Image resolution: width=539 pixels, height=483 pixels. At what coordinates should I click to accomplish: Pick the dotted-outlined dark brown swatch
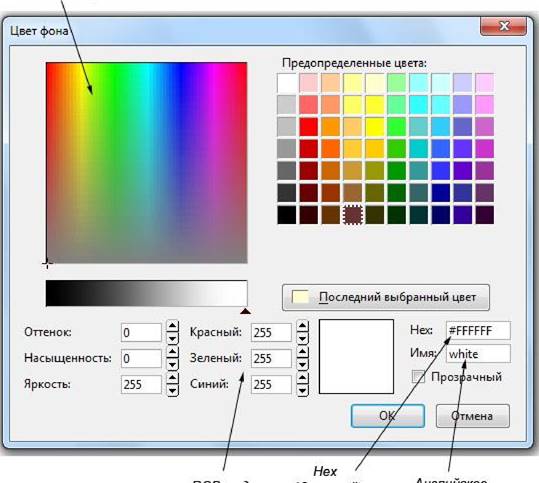[x=353, y=215]
